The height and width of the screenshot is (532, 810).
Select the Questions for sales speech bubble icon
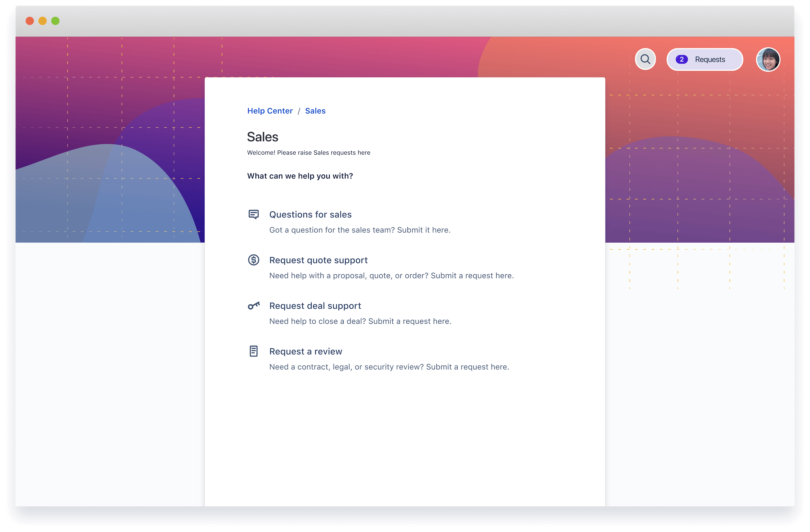tap(254, 214)
